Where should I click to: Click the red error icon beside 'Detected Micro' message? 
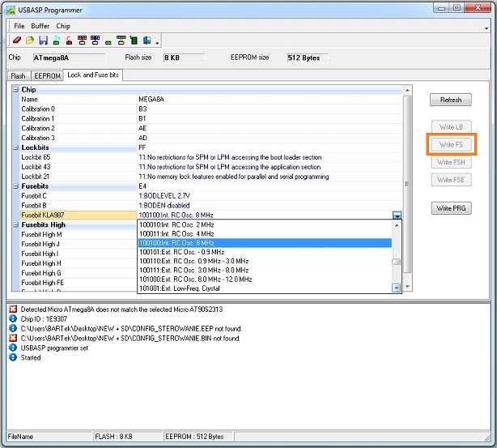click(13, 309)
